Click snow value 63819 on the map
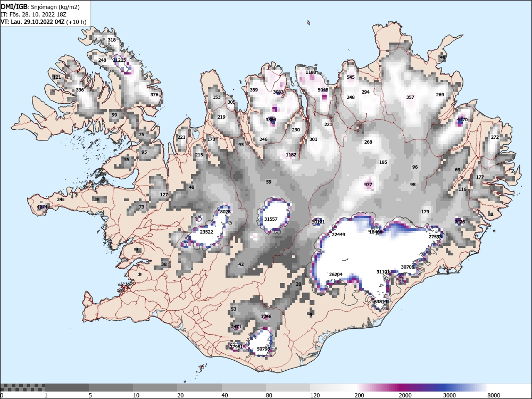This screenshot has width=532, height=399. 380,302
